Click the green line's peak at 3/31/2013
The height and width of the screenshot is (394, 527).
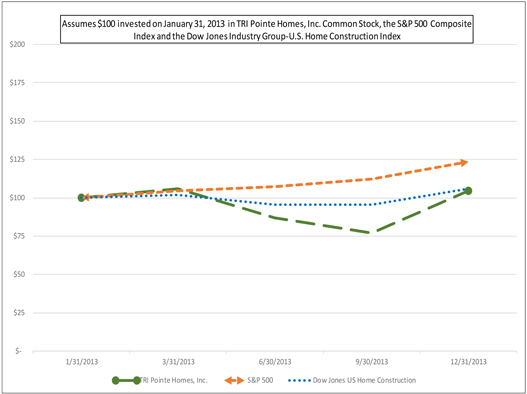tap(178, 189)
